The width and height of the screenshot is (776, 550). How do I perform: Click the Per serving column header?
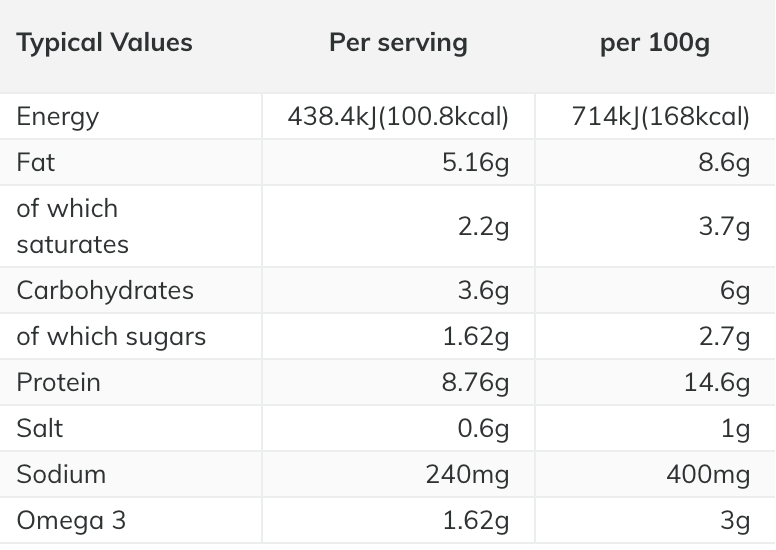pyautogui.click(x=398, y=43)
